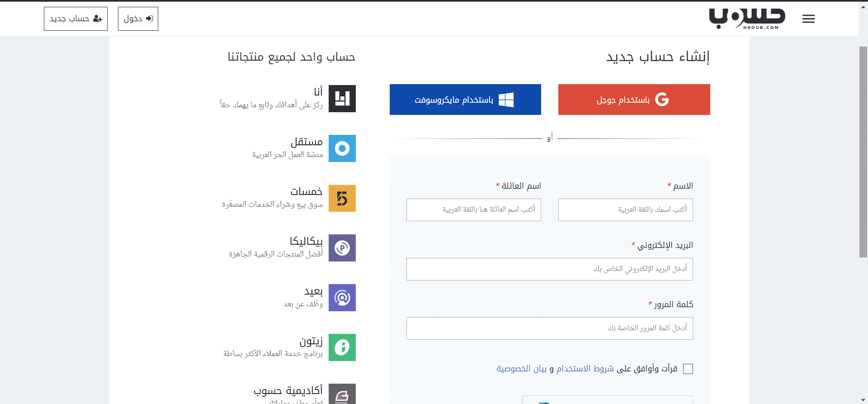Focus the البريد الإلكتروني email field

550,269
